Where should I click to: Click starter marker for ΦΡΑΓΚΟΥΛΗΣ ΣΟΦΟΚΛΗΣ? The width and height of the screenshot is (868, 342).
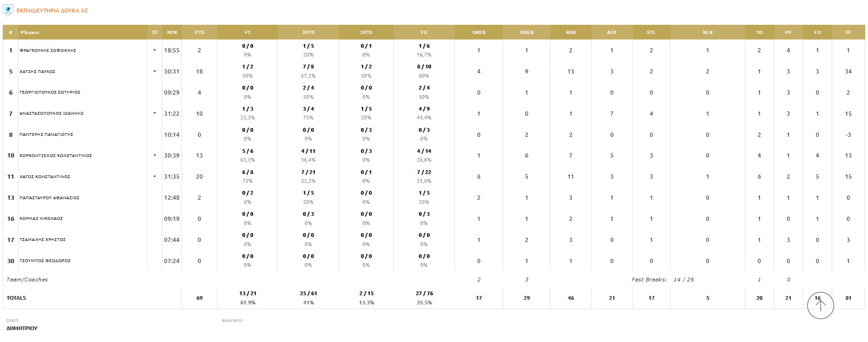pyautogui.click(x=154, y=50)
